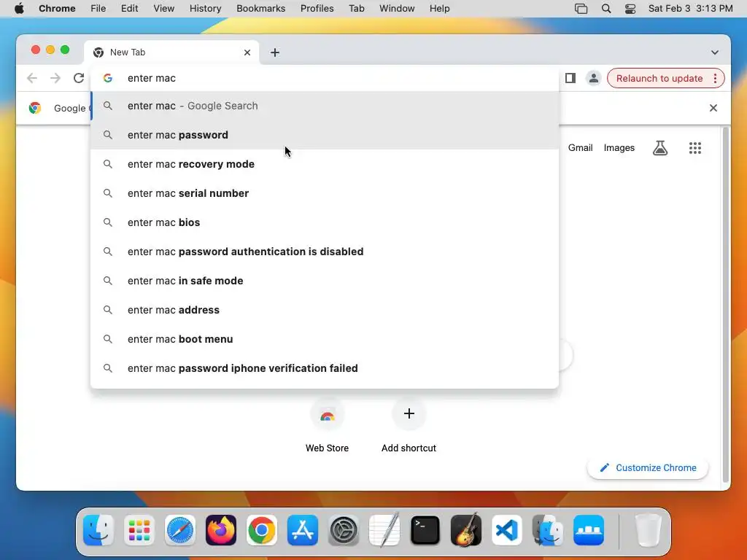Open the Bookmarks menu

260,9
